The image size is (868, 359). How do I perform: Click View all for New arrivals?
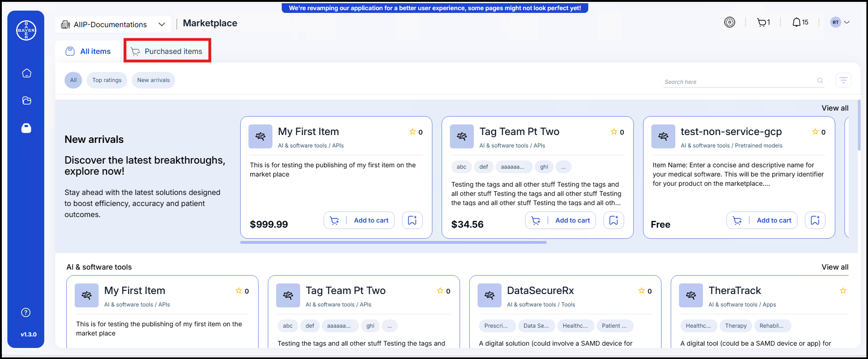pos(835,108)
